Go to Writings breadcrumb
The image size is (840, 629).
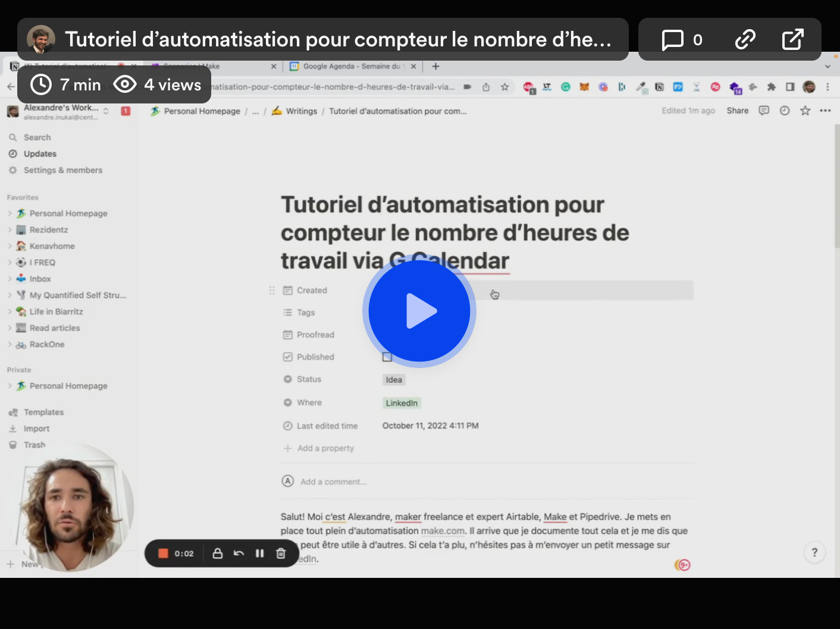[294, 111]
